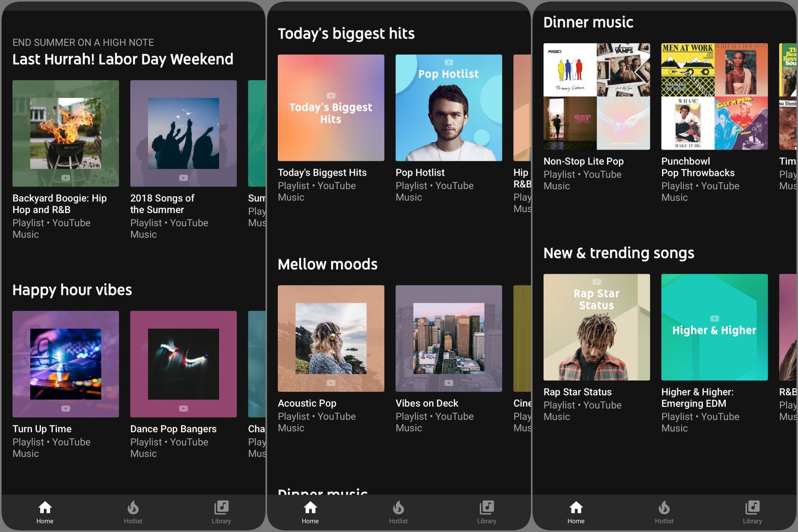Select 'Backyard Boogie: Hip Hop and R&B' title

(x=60, y=204)
